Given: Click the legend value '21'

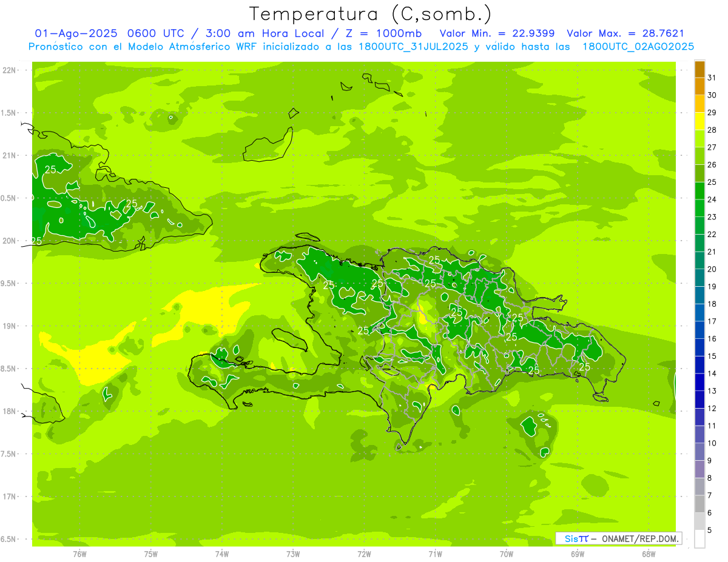Looking at the screenshot, I should [712, 252].
